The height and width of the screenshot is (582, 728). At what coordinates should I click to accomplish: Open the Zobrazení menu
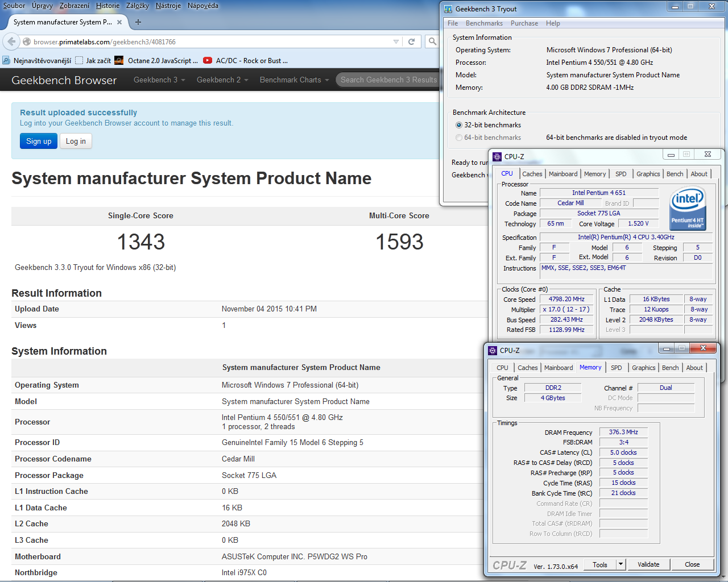(75, 6)
